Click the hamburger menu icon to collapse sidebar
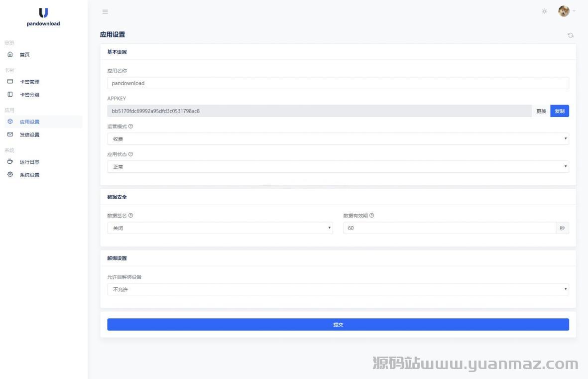The image size is (588, 379). (x=105, y=12)
